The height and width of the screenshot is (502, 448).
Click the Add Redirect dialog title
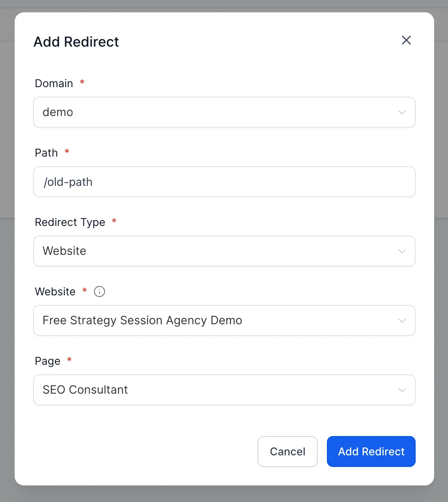pos(76,42)
